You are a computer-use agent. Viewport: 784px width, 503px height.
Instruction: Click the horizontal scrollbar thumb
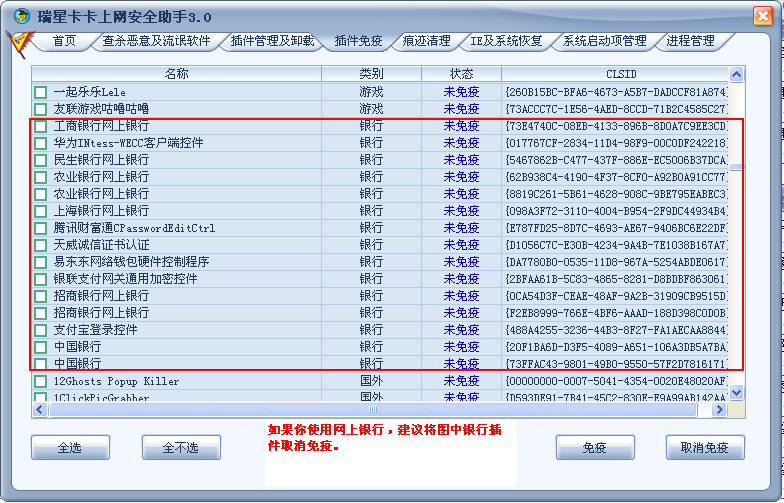click(373, 410)
